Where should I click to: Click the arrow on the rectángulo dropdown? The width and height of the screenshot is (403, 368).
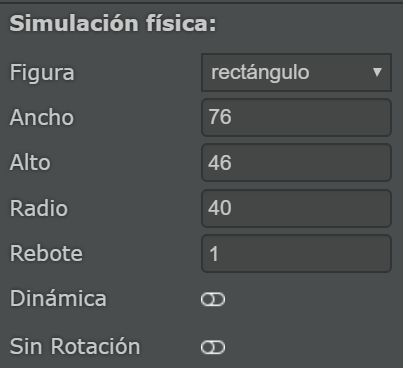(x=377, y=72)
